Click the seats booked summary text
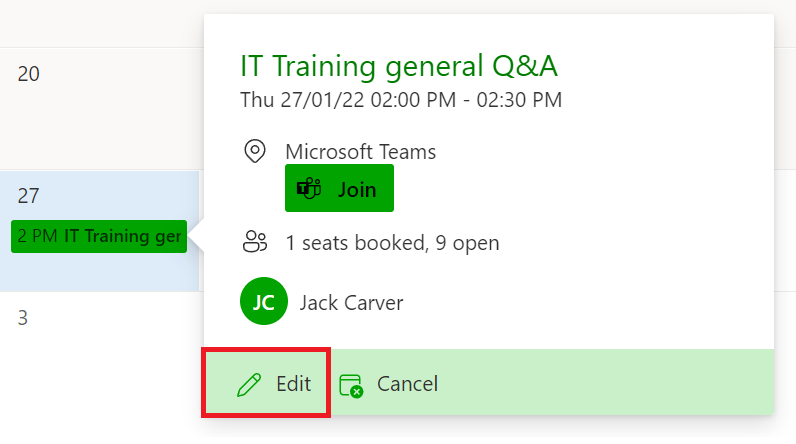Screen dimensions: 796x444 (x=392, y=243)
